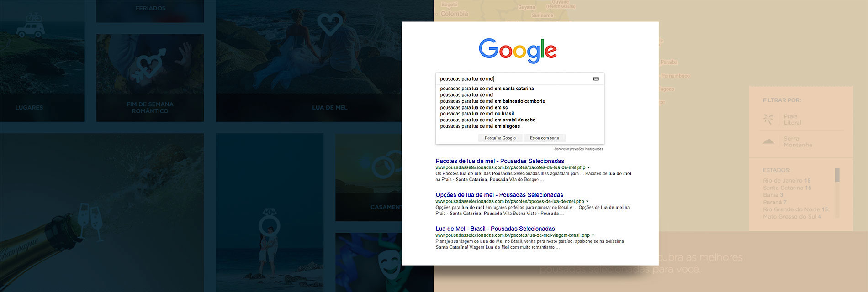The width and height of the screenshot is (868, 292).
Task: Click the "FIM DE SEMANA ROMÂNTICO" label
Action: click(150, 108)
